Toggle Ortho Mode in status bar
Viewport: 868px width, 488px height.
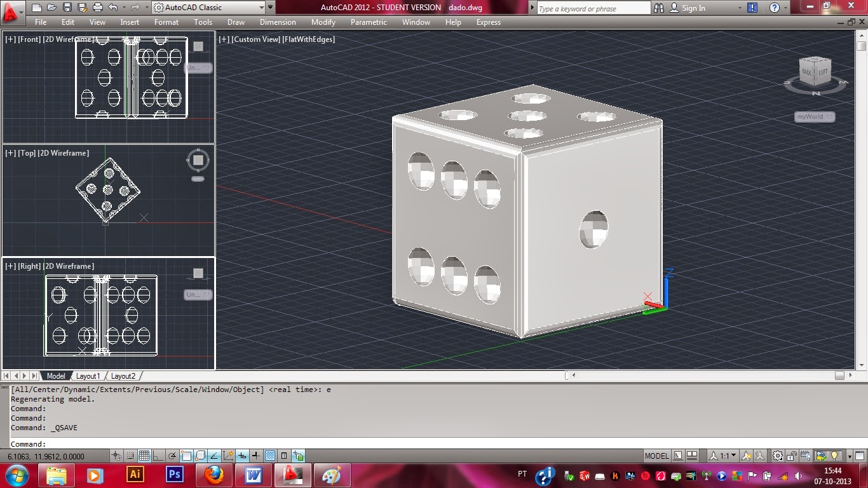(x=158, y=456)
